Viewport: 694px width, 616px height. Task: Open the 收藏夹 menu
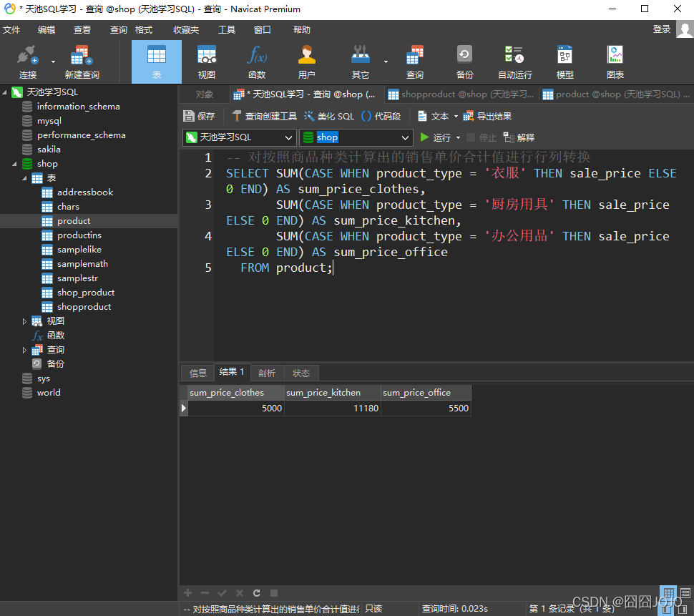[x=186, y=29]
